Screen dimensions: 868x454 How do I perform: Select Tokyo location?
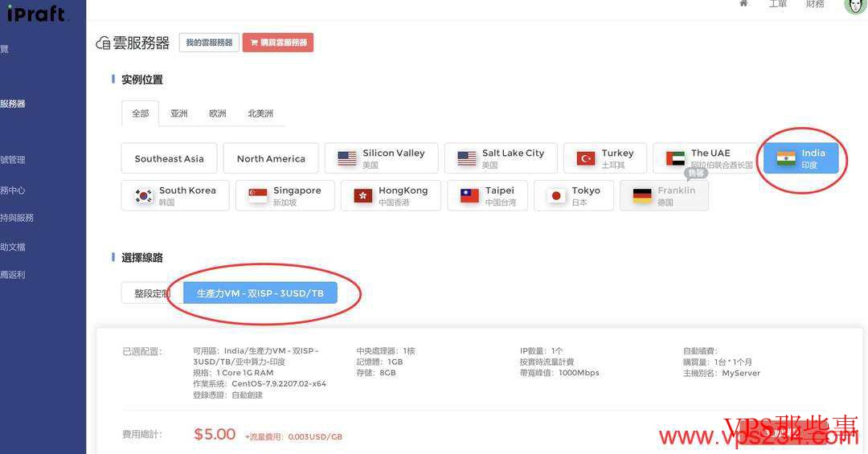[x=574, y=195]
